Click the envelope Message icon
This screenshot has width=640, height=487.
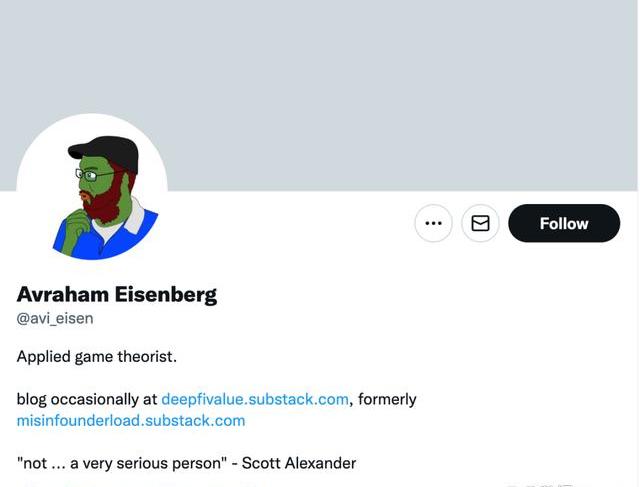click(480, 223)
